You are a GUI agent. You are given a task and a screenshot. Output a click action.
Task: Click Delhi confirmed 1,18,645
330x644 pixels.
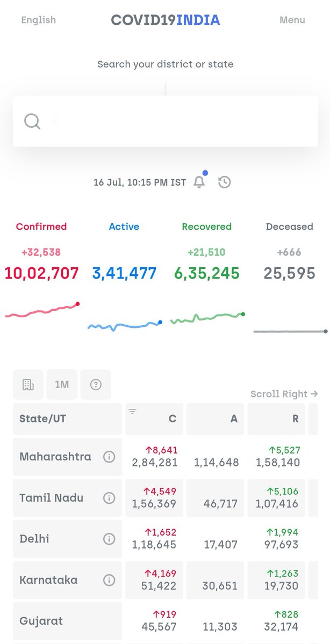pyautogui.click(x=155, y=545)
